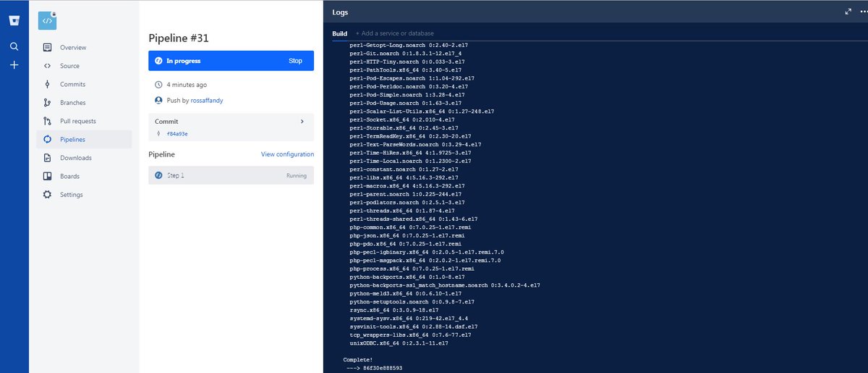Image resolution: width=868 pixels, height=373 pixels.
Task: Open the Logs more options menu
Action: 862,12
